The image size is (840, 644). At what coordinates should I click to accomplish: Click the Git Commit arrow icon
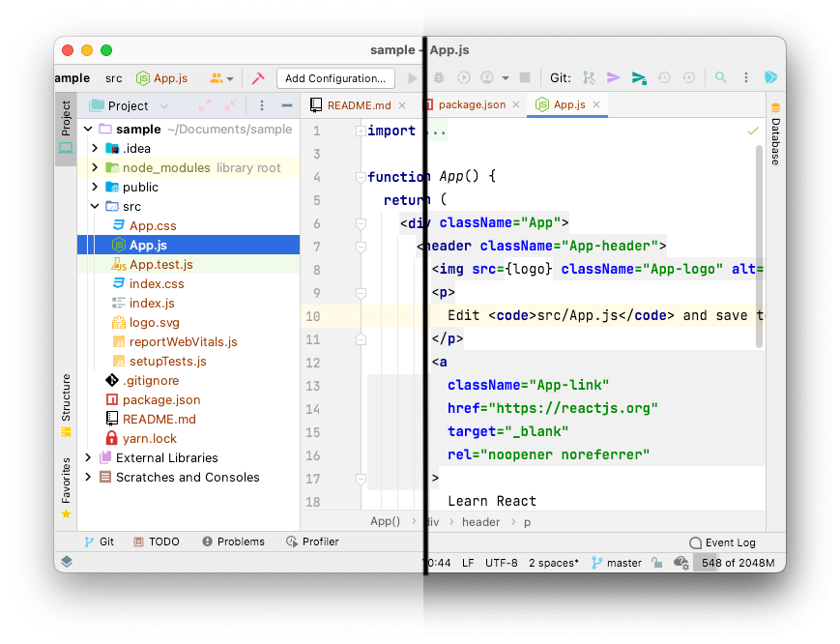613,77
